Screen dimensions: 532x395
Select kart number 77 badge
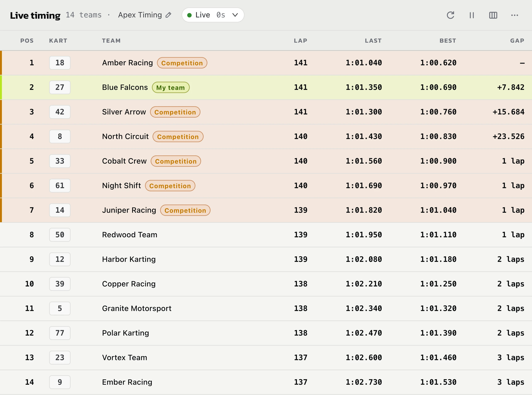60,333
